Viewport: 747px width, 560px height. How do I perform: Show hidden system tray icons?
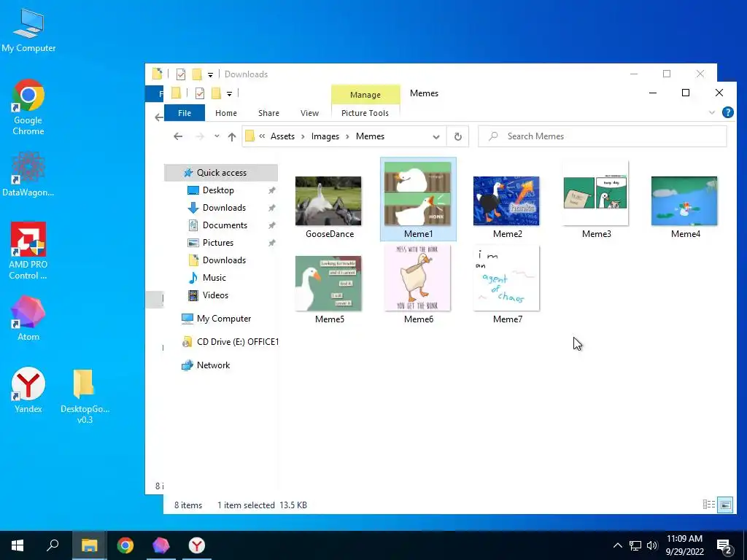coord(617,545)
